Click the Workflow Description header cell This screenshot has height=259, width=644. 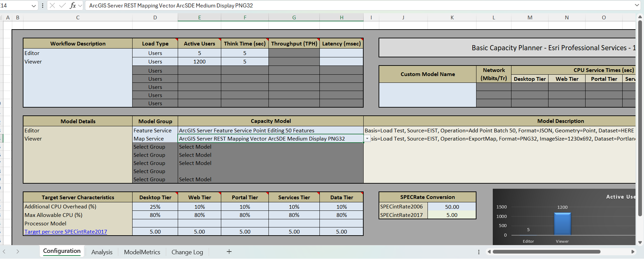[78, 43]
